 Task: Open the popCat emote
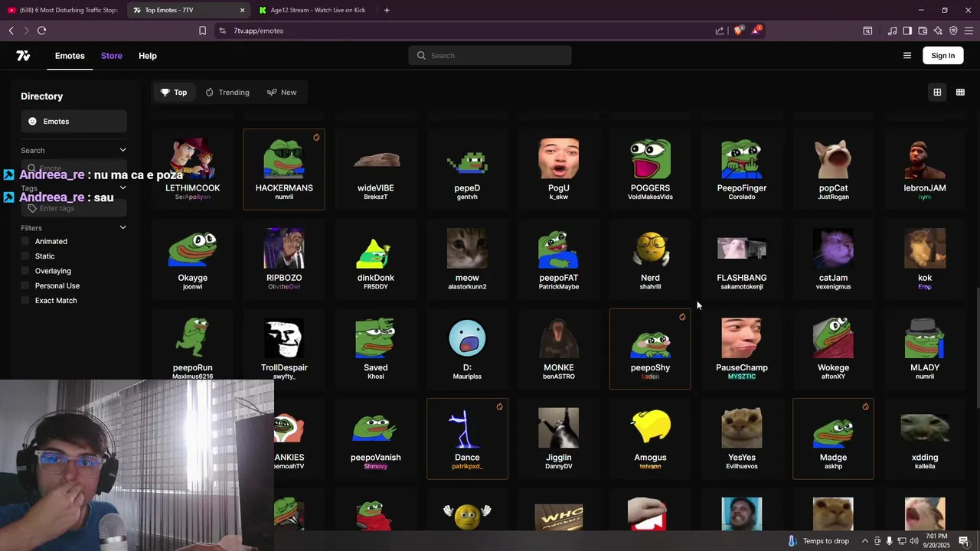(x=833, y=169)
